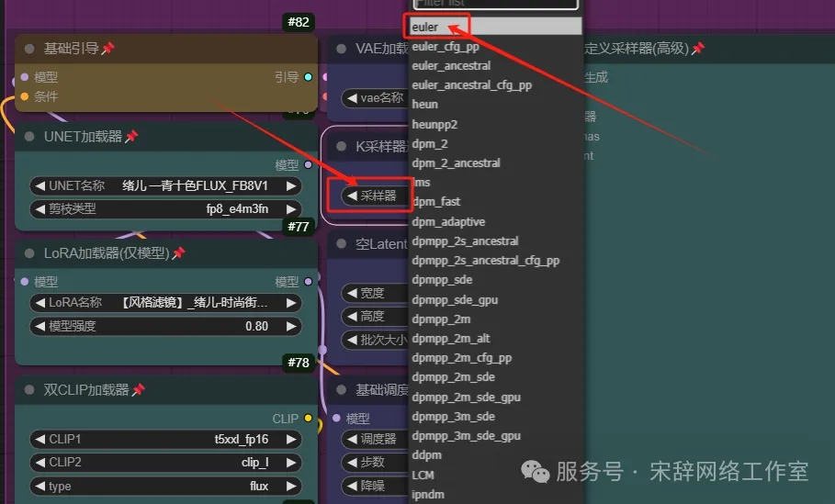Previous UNET名称 model left arrow
Image resolution: width=835 pixels, height=504 pixels.
tap(39, 185)
